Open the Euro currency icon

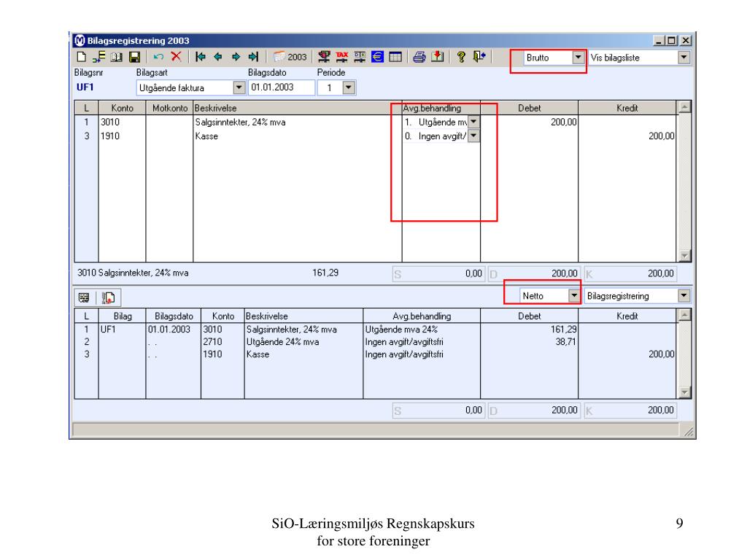point(377,57)
